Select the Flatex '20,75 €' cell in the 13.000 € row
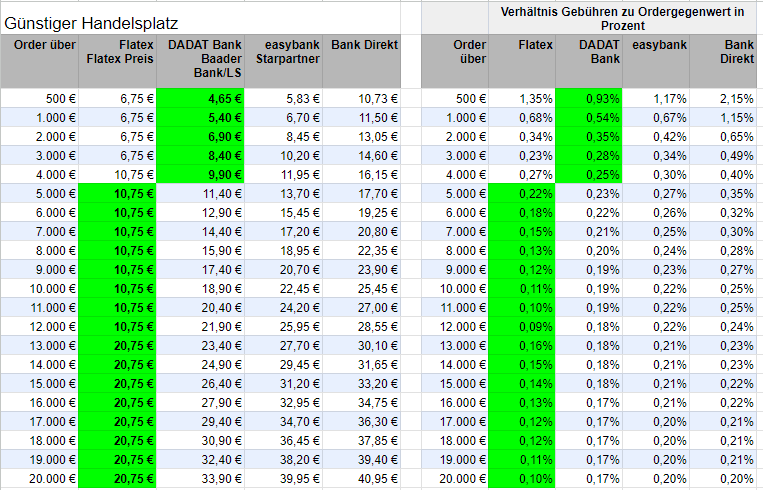This screenshot has height=490, width=763. (x=118, y=345)
